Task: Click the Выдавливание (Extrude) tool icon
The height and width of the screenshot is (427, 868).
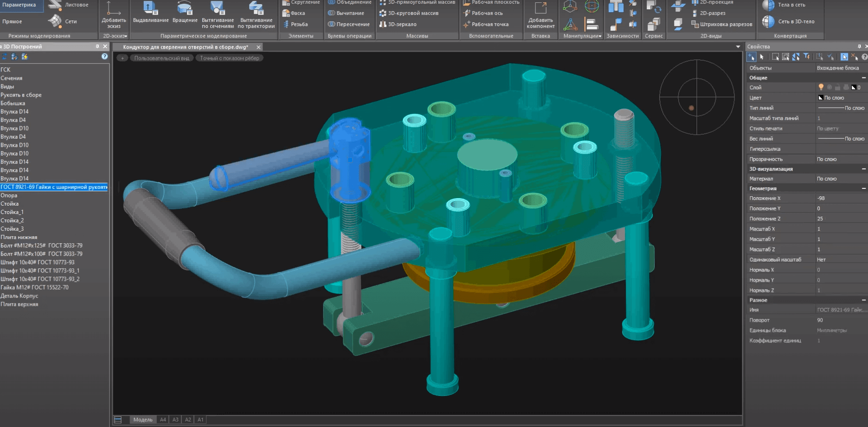Action: (x=150, y=8)
